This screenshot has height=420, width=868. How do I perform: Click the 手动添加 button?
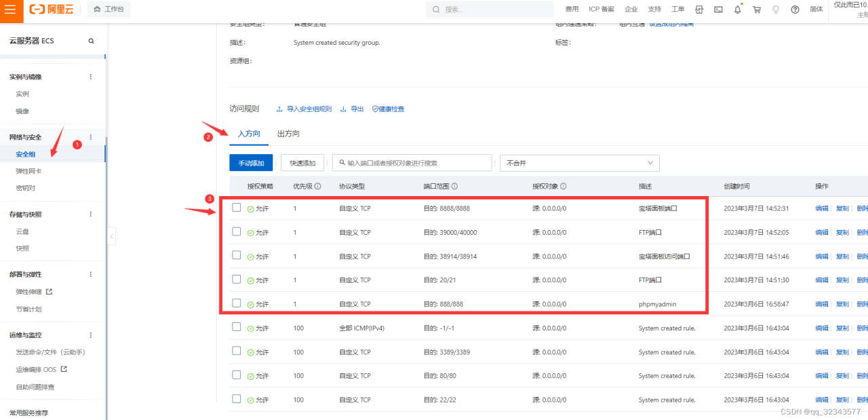pyautogui.click(x=251, y=163)
